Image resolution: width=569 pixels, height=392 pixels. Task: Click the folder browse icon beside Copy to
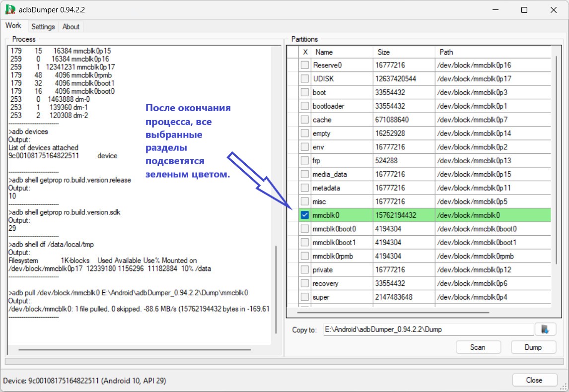pyautogui.click(x=545, y=329)
